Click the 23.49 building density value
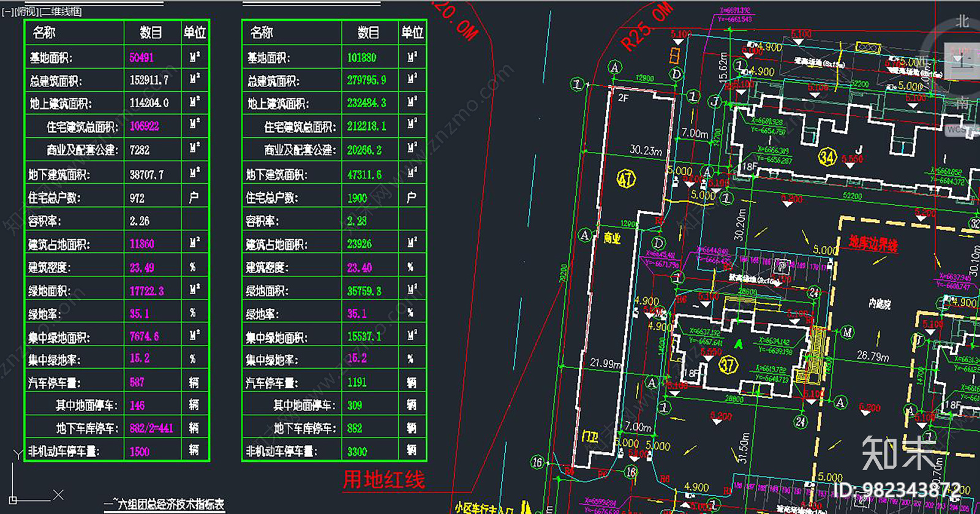980x514 pixels. 142,268
